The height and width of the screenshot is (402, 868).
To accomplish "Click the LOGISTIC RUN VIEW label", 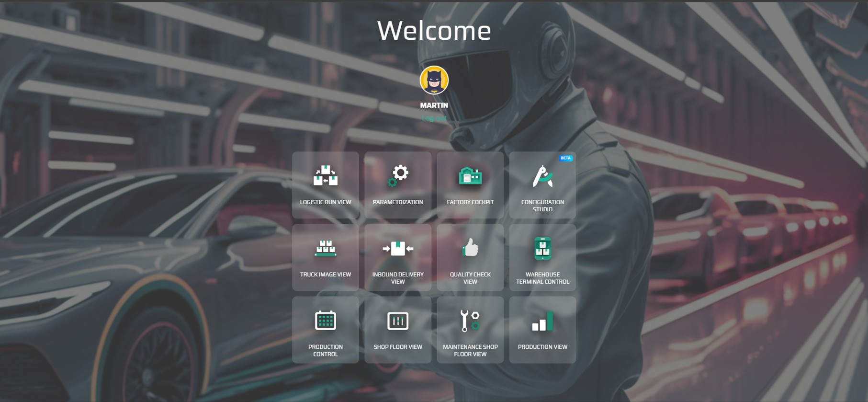I will click(326, 202).
